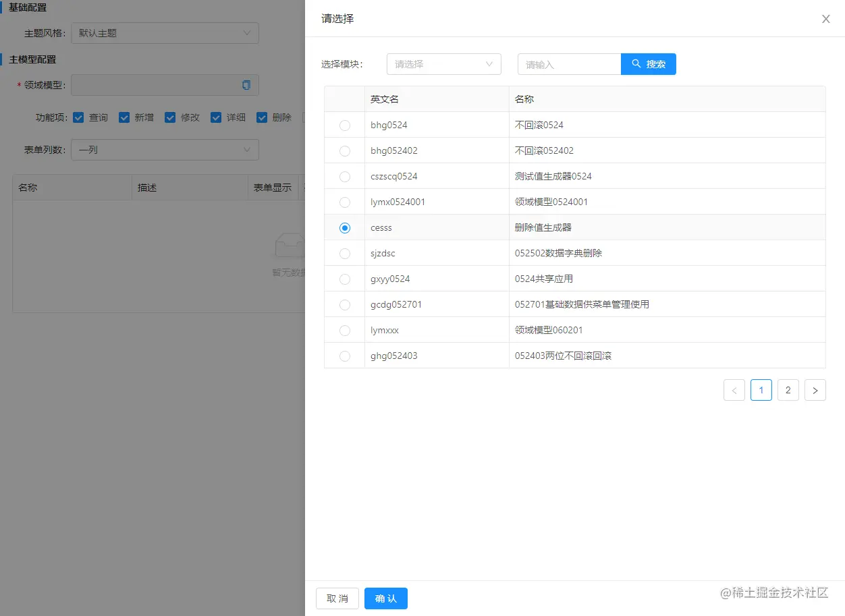The image size is (845, 616).
Task: Select the radio button for lymxxx
Action: click(345, 330)
